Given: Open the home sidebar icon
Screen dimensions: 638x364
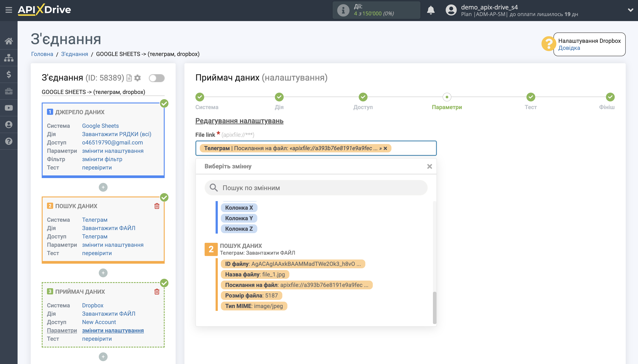Looking at the screenshot, I should pyautogui.click(x=9, y=41).
